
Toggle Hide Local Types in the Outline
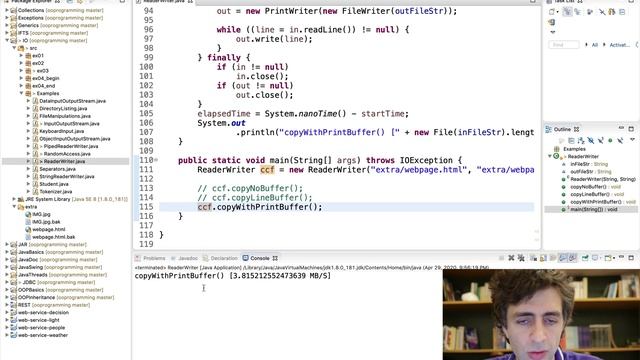pos(620,141)
